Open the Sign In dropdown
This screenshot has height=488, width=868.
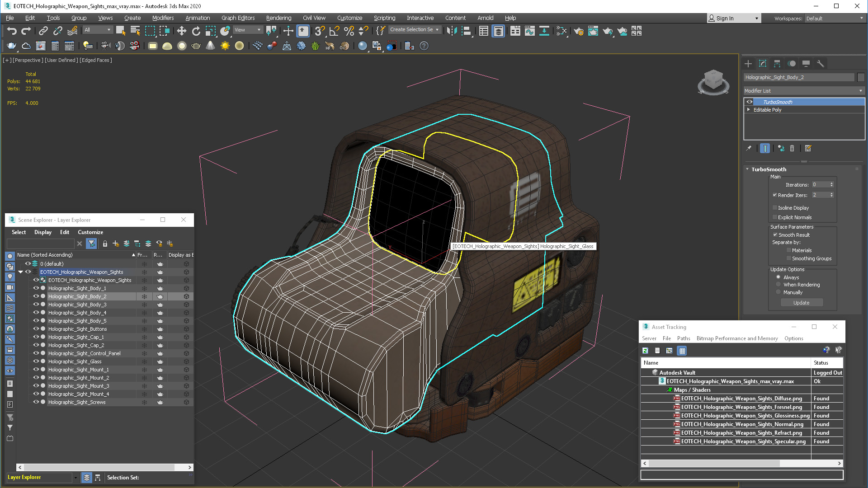tap(734, 19)
